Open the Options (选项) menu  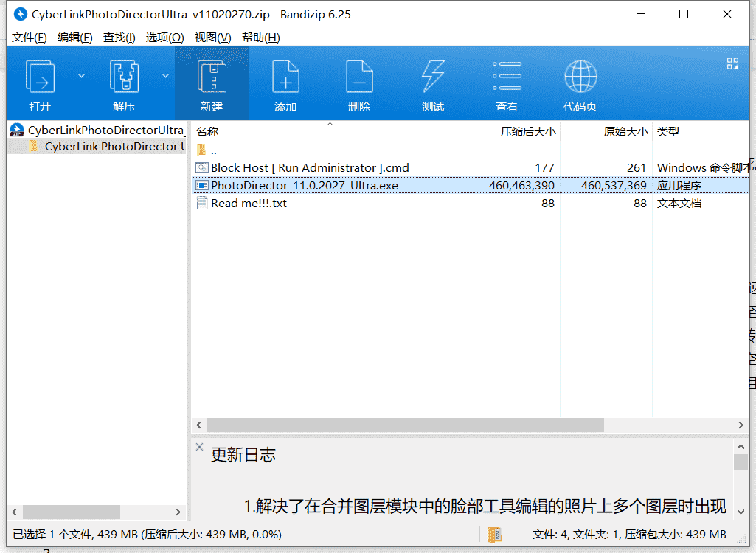(x=164, y=38)
